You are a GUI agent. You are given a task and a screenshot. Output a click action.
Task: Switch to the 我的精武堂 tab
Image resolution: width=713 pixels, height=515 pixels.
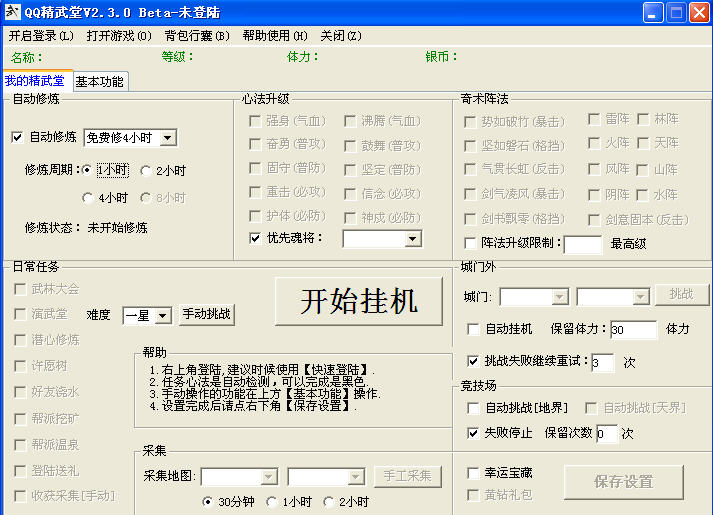(35, 81)
